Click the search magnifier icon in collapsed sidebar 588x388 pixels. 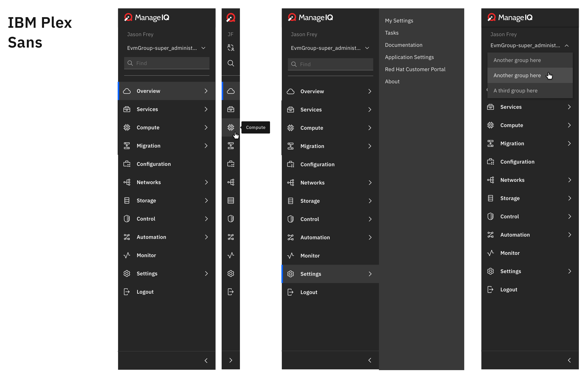pyautogui.click(x=231, y=63)
